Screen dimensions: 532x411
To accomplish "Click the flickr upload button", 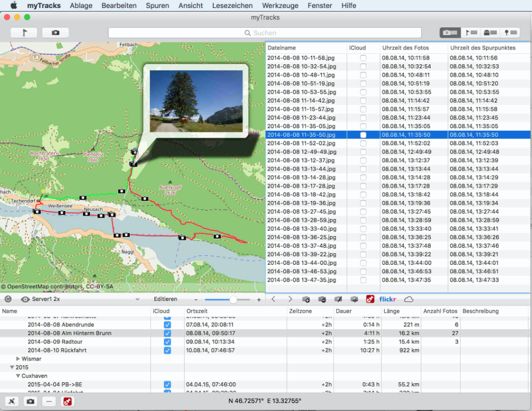I will coord(387,299).
